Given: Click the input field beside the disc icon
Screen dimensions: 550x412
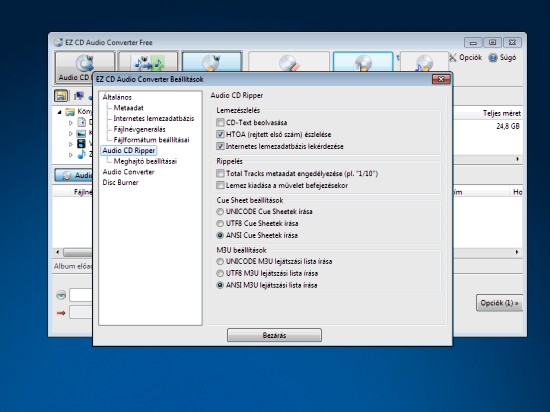Looking at the screenshot, I should [x=81, y=295].
